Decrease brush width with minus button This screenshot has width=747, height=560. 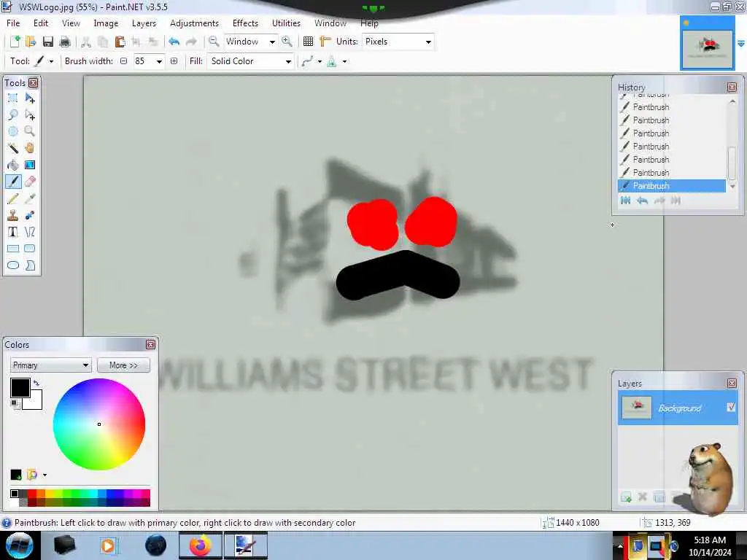coord(124,61)
